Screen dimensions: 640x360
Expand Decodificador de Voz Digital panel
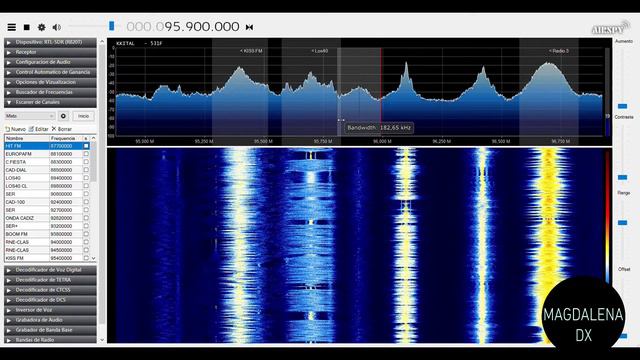(50, 270)
